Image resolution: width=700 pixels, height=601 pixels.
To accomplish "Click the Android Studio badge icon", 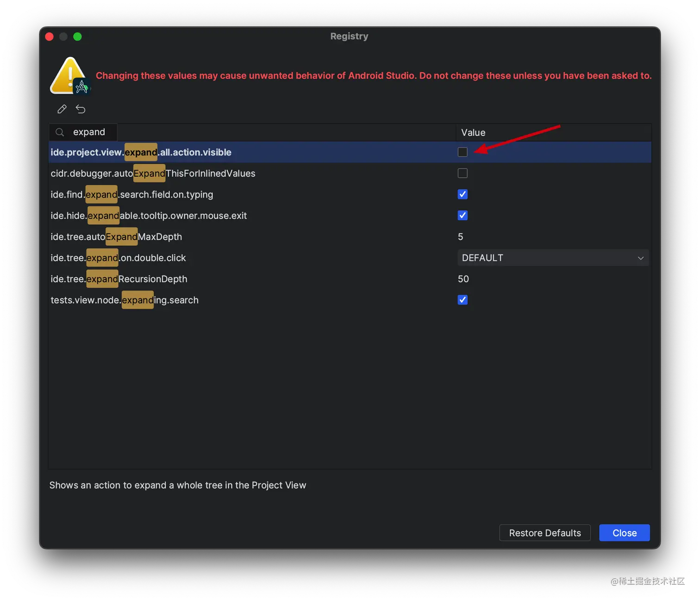I will coord(82,87).
